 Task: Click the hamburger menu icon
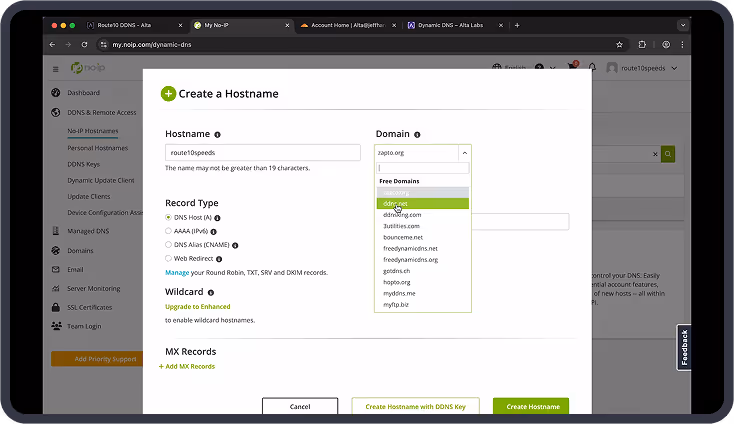[x=56, y=69]
